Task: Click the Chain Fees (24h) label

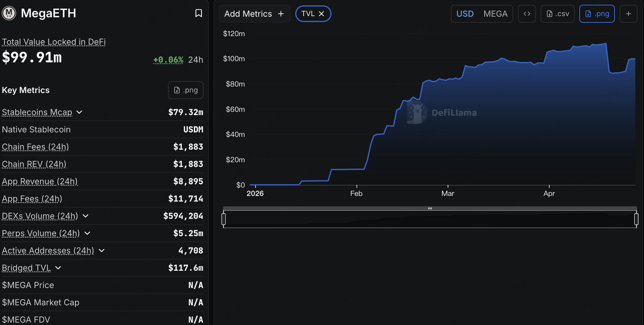Action: click(x=35, y=147)
